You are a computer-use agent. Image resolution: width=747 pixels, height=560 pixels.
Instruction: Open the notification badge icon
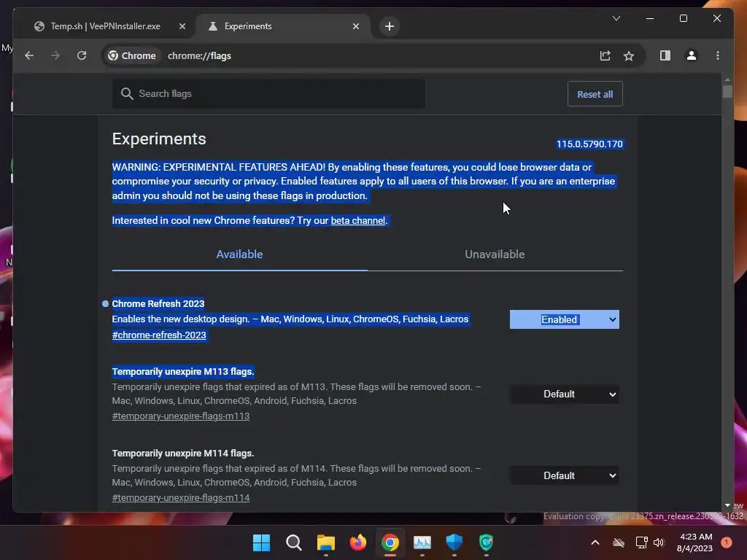pyautogui.click(x=727, y=542)
